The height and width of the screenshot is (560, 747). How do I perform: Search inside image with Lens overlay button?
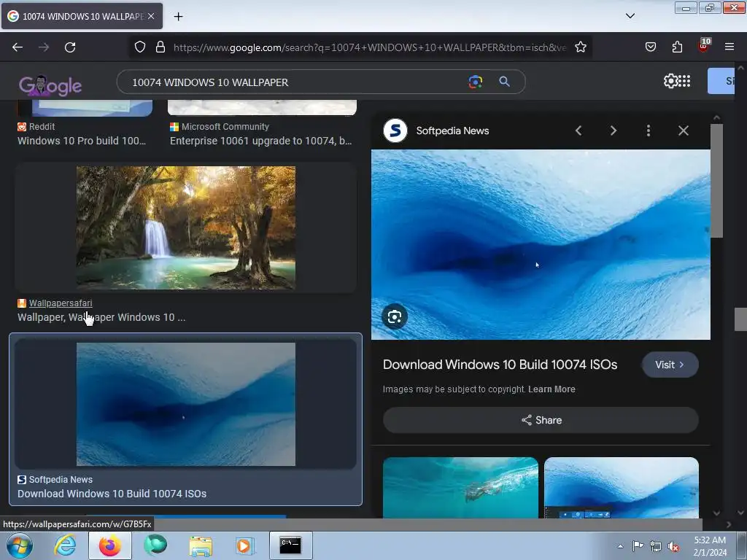tap(395, 316)
